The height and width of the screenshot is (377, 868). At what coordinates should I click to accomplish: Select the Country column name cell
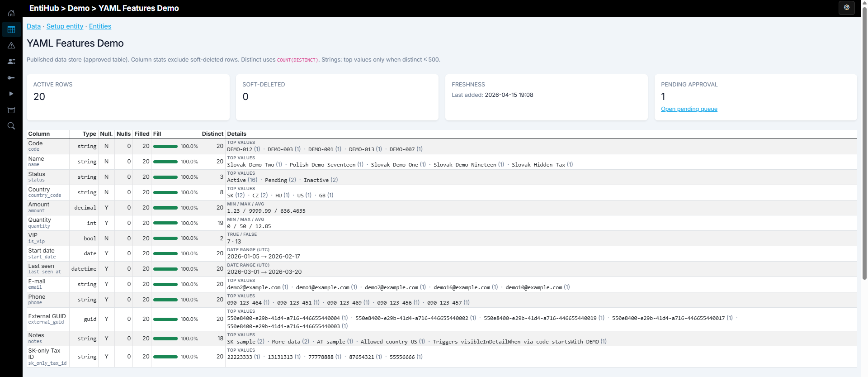click(48, 192)
